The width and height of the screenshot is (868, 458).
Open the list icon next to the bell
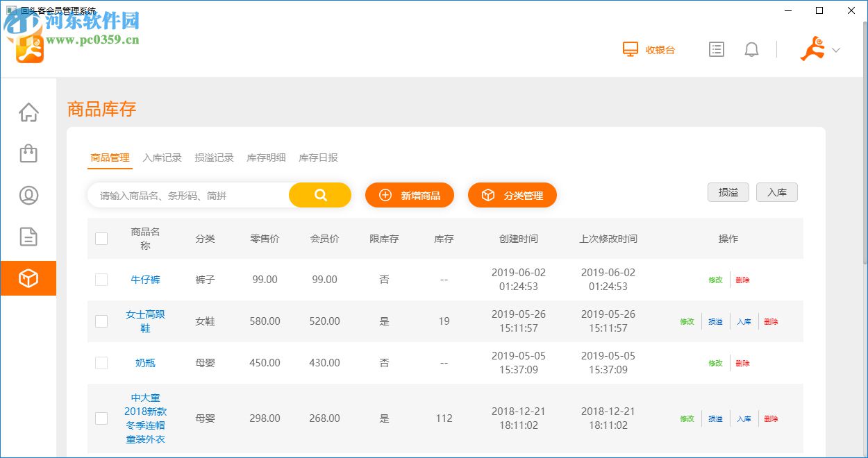pyautogui.click(x=716, y=49)
